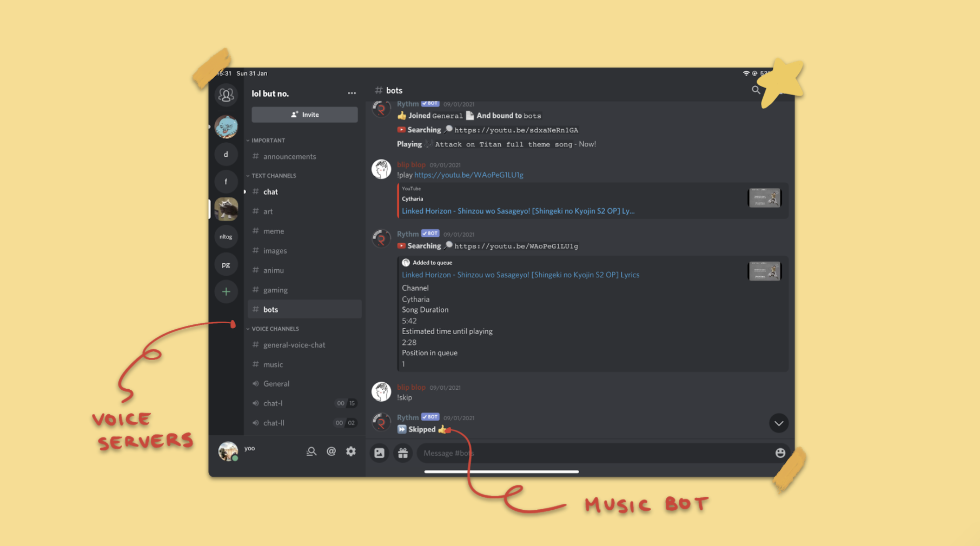Collapse the TEXT CHANNELS category
This screenshot has width=980, height=546.
point(273,176)
